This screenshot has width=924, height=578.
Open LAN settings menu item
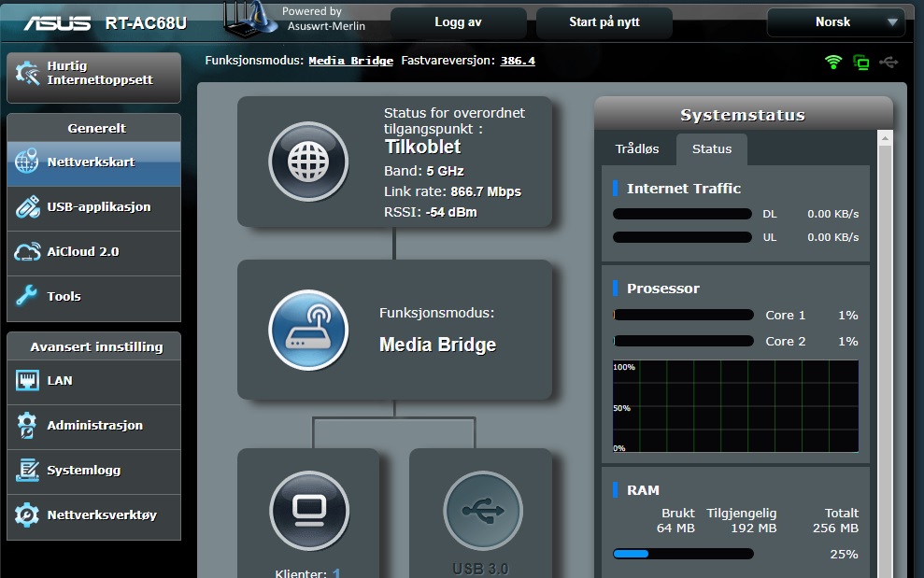pos(93,382)
